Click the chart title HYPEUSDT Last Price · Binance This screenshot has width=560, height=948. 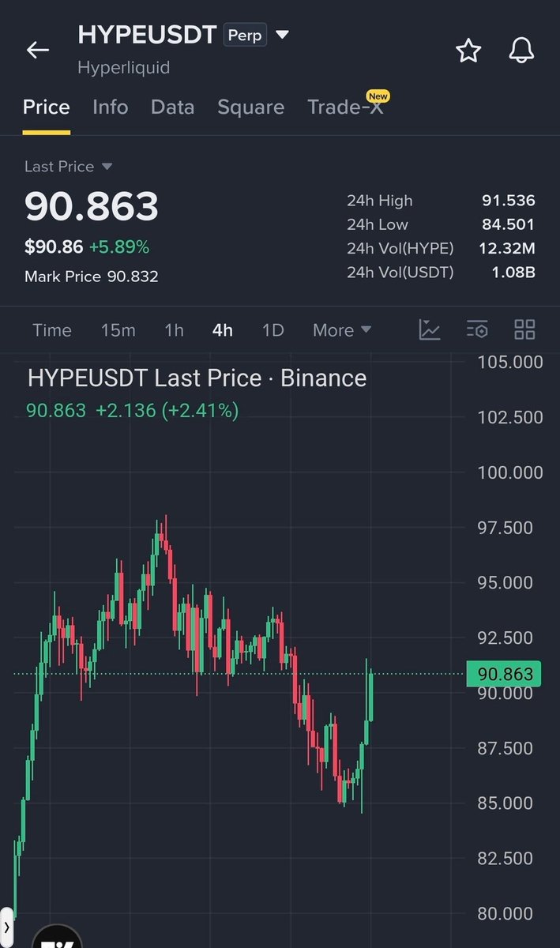(197, 378)
